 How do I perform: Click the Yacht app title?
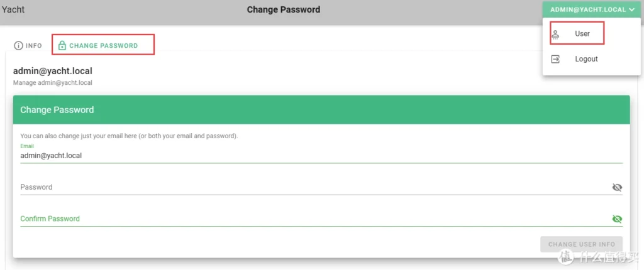click(x=13, y=9)
